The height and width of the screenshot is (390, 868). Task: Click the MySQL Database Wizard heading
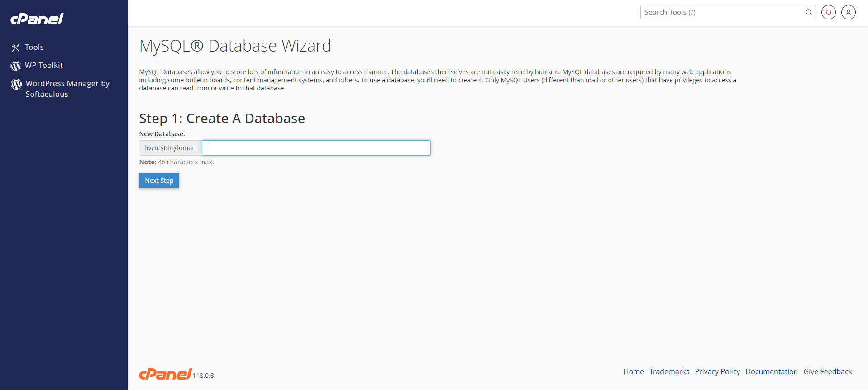pos(235,46)
